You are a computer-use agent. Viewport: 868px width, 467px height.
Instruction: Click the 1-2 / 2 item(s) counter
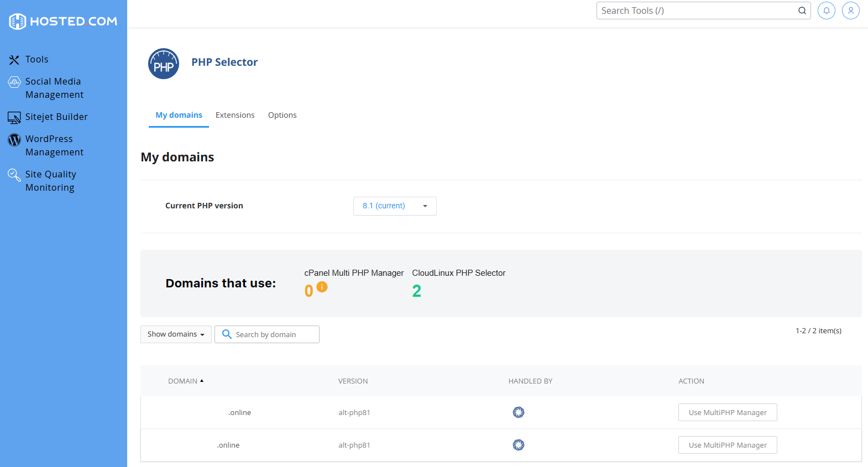pos(818,330)
